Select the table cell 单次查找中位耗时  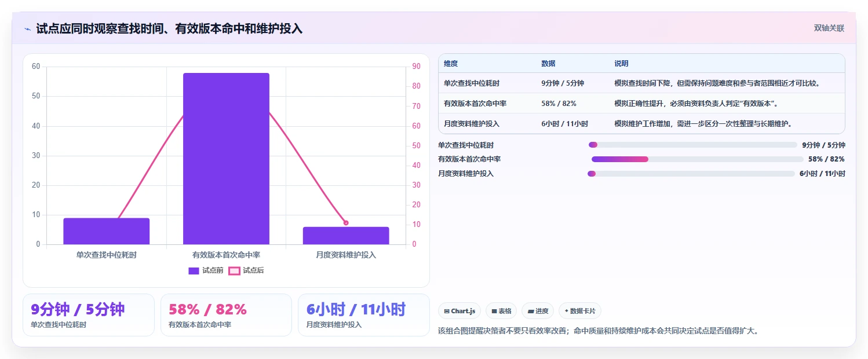pos(472,83)
